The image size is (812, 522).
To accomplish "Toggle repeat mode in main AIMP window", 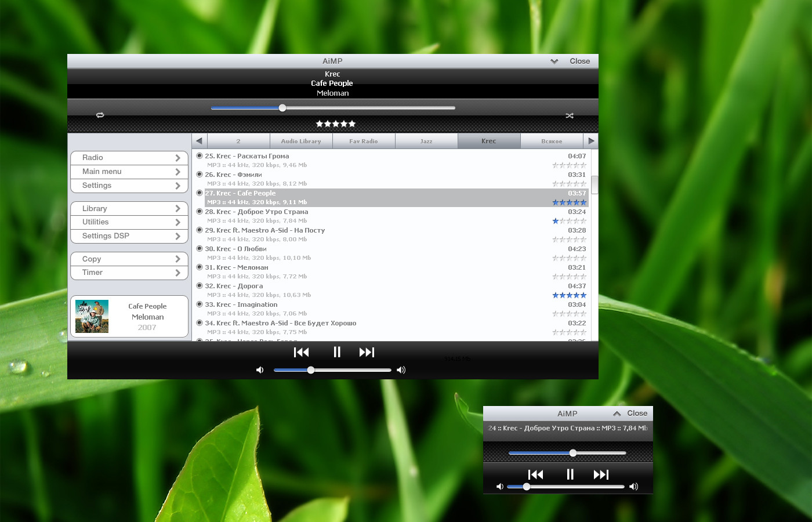I will [100, 115].
